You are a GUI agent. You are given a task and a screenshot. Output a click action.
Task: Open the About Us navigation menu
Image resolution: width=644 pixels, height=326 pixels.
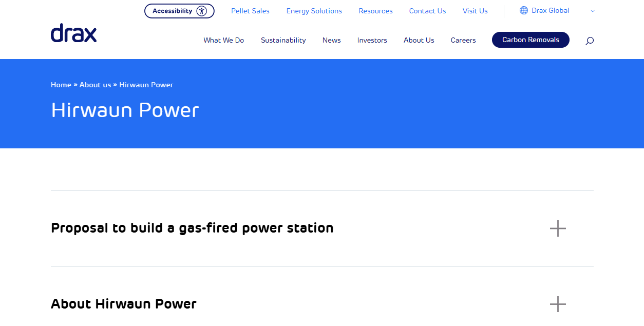[419, 40]
